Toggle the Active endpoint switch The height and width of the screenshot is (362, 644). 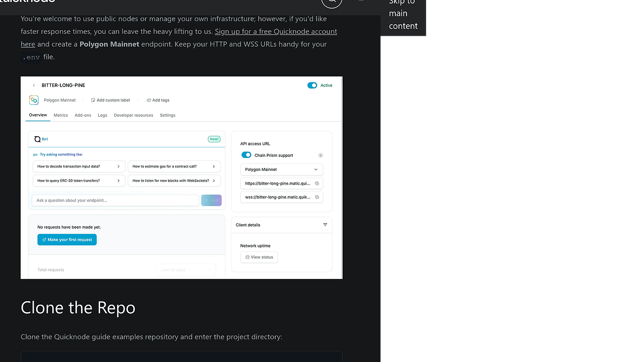coord(312,85)
